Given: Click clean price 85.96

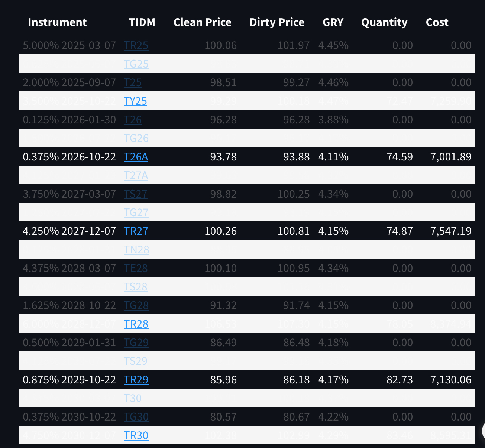Looking at the screenshot, I should (223, 380).
